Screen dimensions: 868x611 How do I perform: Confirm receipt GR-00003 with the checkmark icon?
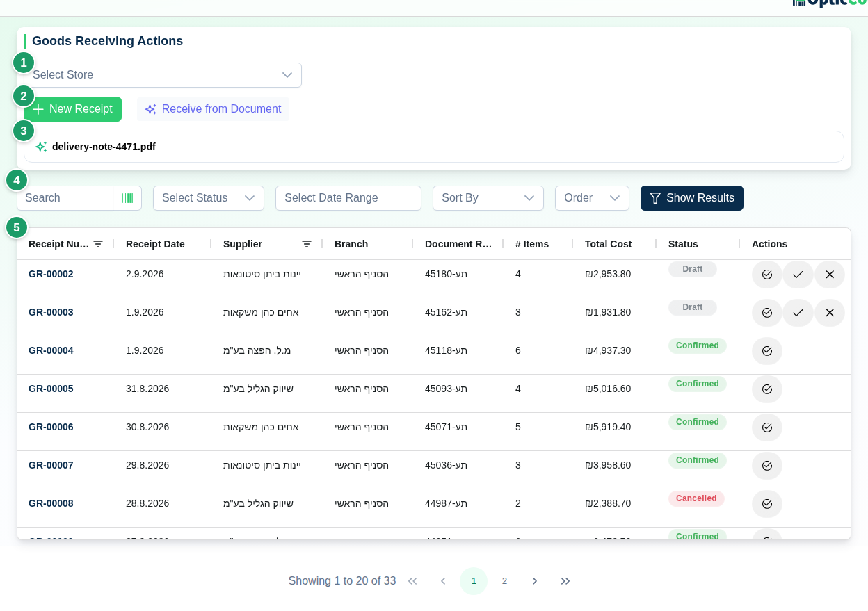click(x=798, y=313)
